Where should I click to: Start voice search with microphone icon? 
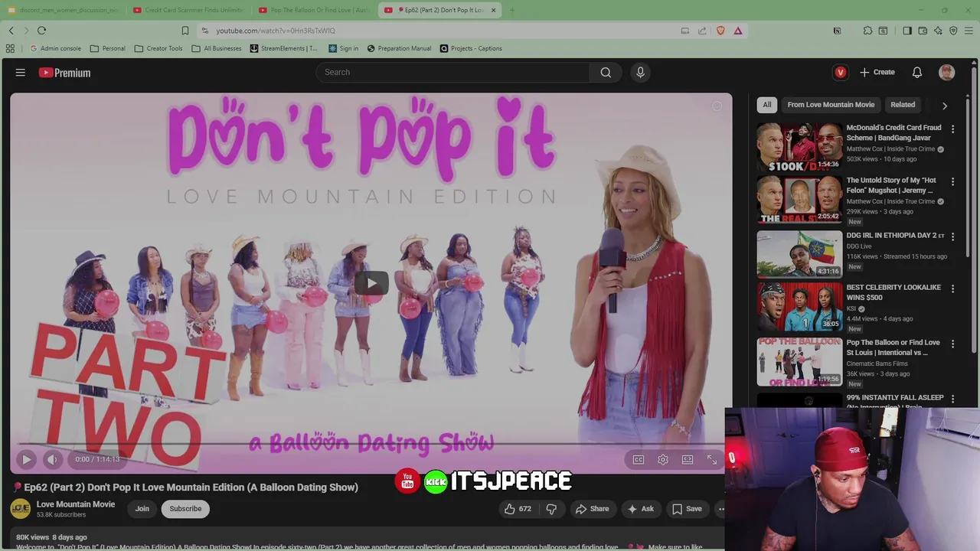[x=641, y=72]
